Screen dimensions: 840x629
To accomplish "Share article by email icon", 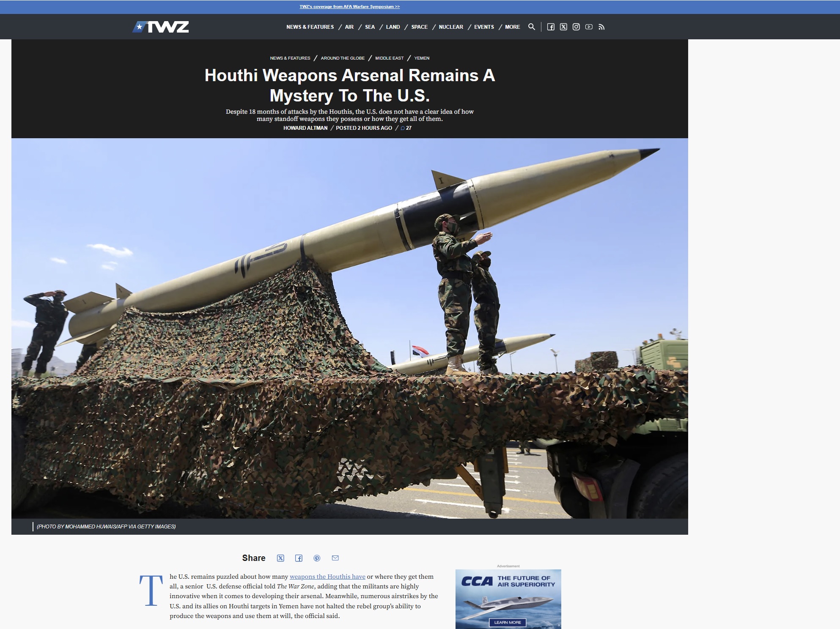I will pyautogui.click(x=335, y=558).
